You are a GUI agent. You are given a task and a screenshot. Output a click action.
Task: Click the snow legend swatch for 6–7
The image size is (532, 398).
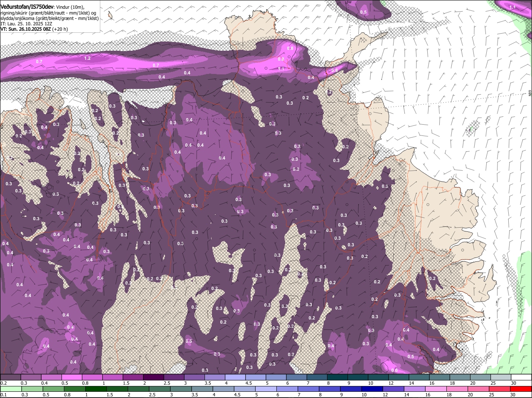coord(296,377)
